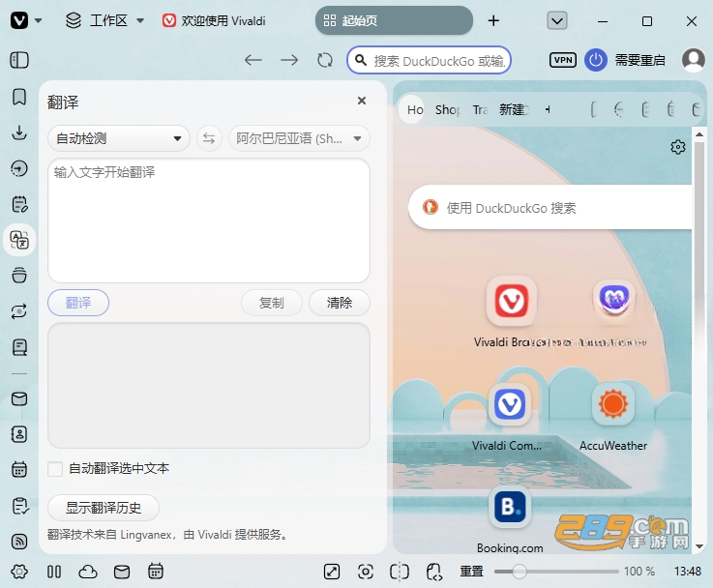Open the Tasks panel

click(x=19, y=506)
